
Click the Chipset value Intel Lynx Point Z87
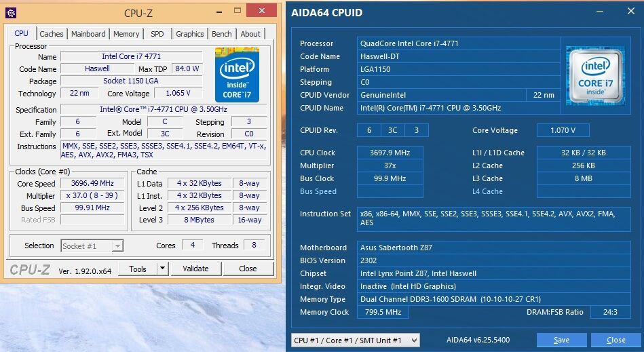pyautogui.click(x=493, y=273)
